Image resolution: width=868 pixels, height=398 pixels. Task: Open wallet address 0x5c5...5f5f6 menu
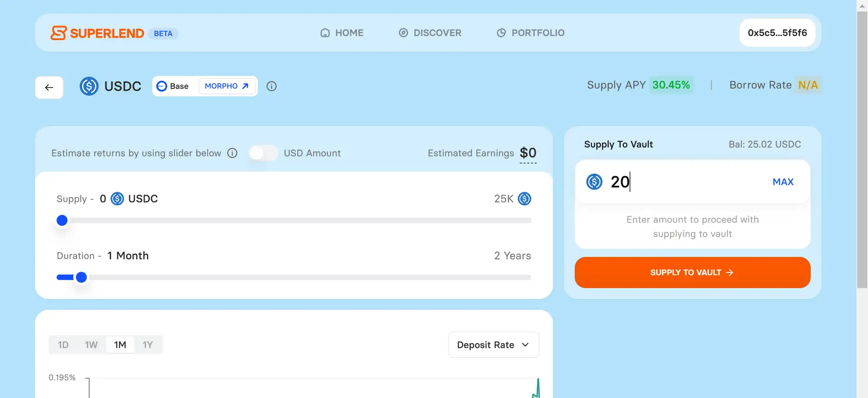click(777, 33)
